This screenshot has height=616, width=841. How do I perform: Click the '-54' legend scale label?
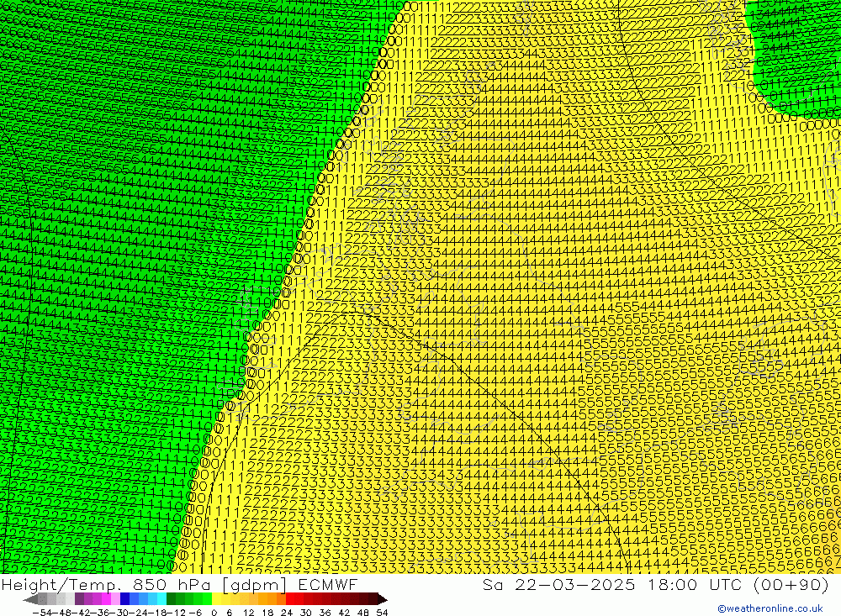tap(42, 613)
